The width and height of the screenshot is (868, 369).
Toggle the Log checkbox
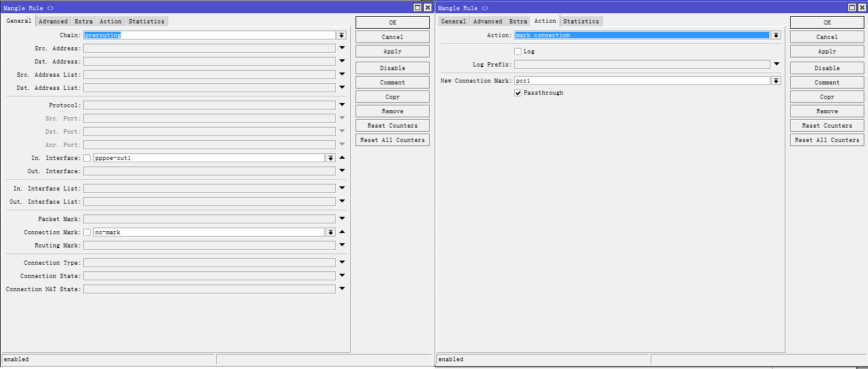[x=518, y=52]
